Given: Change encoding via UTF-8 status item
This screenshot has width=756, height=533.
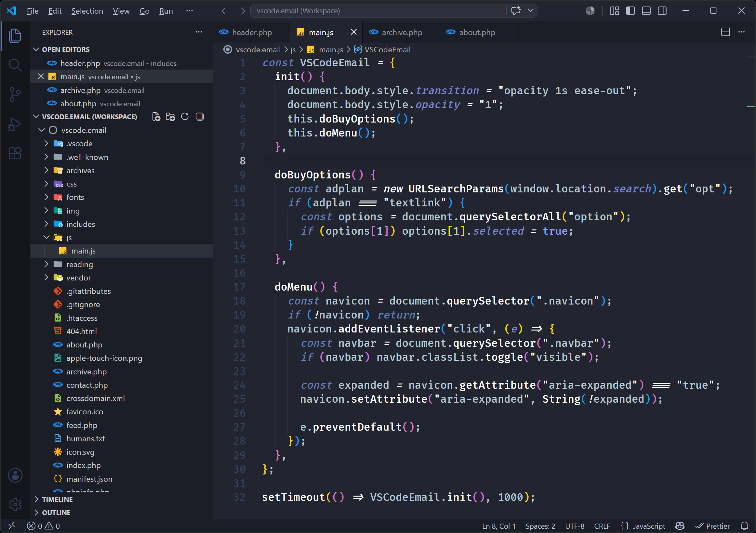Looking at the screenshot, I should pos(575,526).
